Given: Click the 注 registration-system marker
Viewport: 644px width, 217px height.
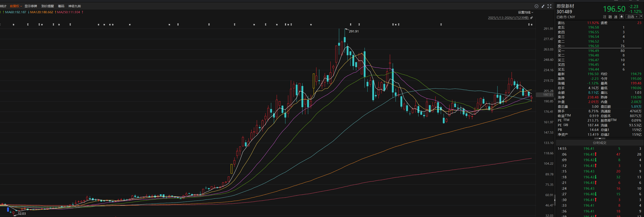Looking at the screenshot, I should click(605, 17).
